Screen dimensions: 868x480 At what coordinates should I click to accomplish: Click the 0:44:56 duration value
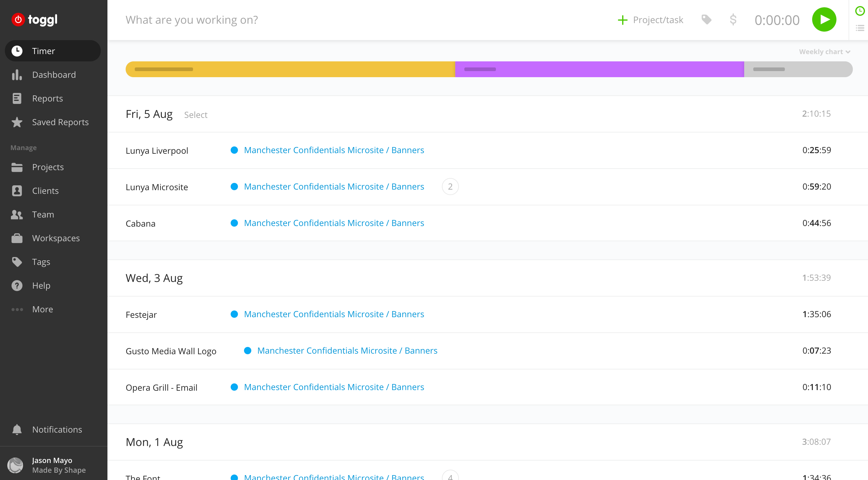coord(816,223)
